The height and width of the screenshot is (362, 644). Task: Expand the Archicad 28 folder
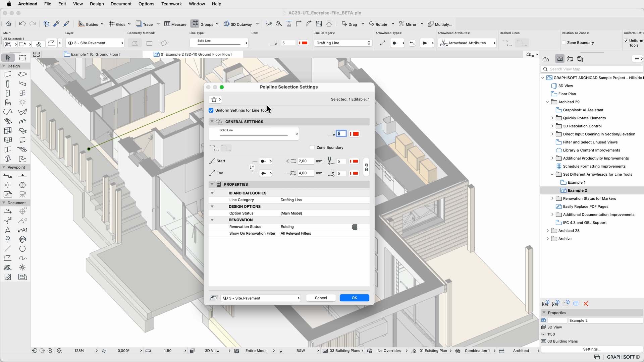[548, 231]
